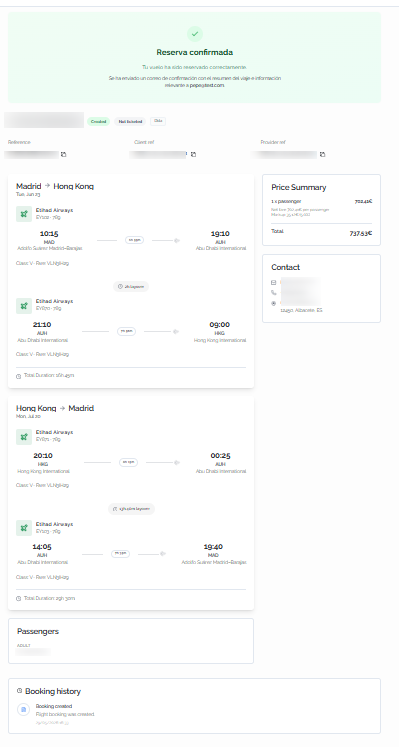Click the 14:05 AUH departure time

(42, 547)
